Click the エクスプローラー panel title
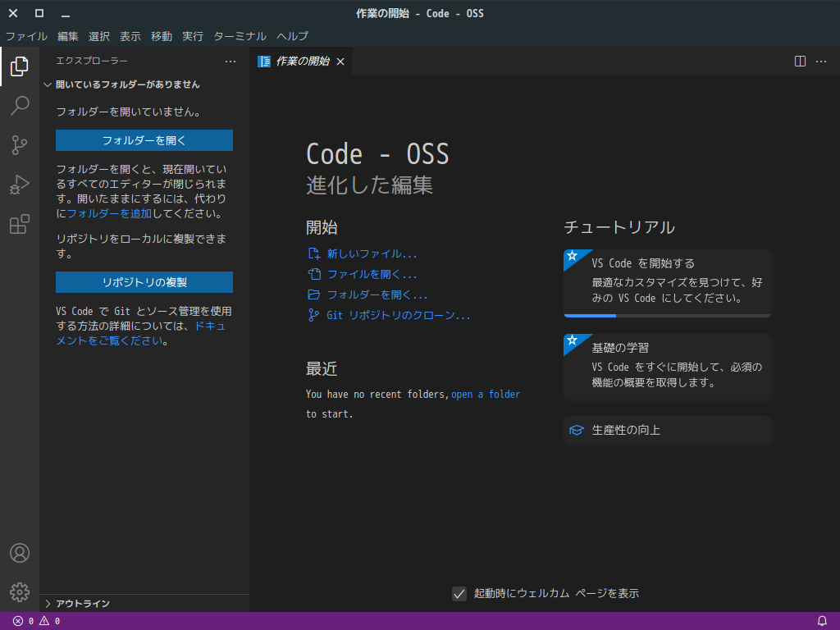The width and height of the screenshot is (840, 630). point(92,61)
